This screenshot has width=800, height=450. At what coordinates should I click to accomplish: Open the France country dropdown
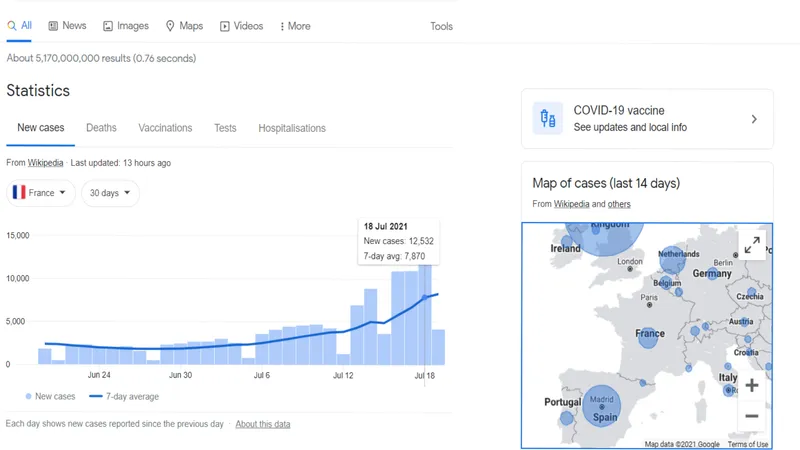41,193
